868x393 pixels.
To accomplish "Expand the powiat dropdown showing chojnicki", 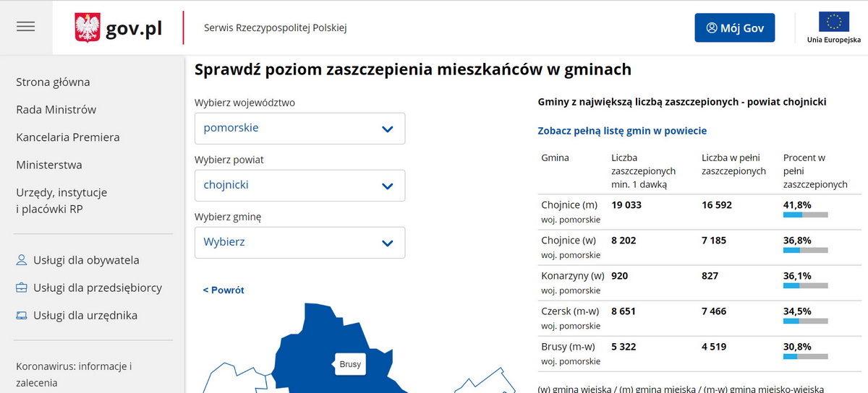I will [299, 186].
